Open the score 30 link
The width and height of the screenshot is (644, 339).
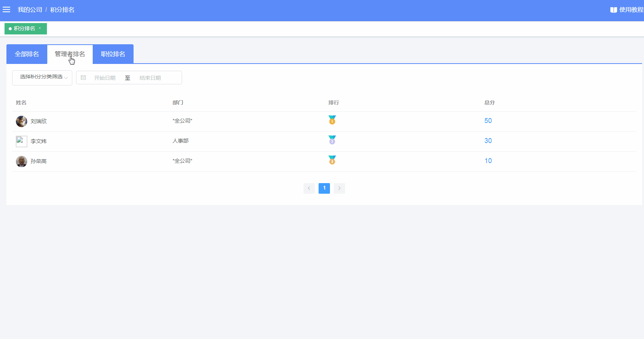488,141
